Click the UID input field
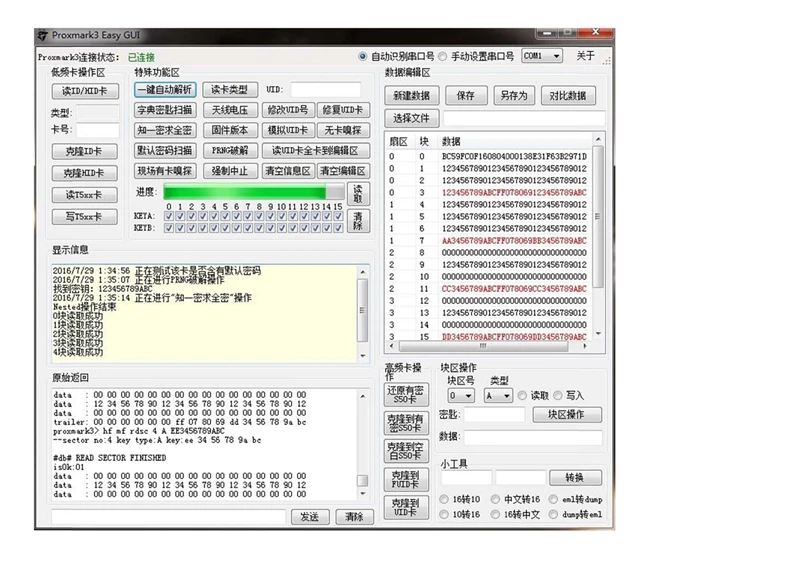The image size is (800, 566). (x=326, y=90)
